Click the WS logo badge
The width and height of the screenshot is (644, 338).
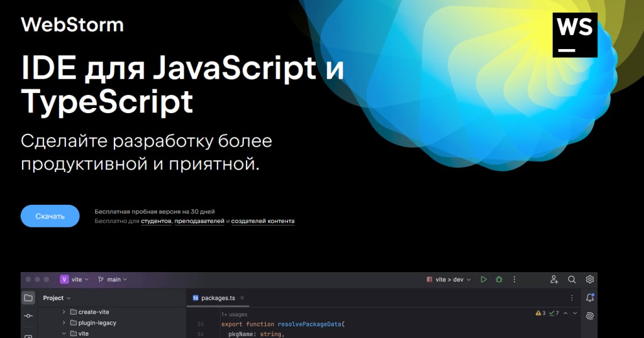(x=575, y=35)
